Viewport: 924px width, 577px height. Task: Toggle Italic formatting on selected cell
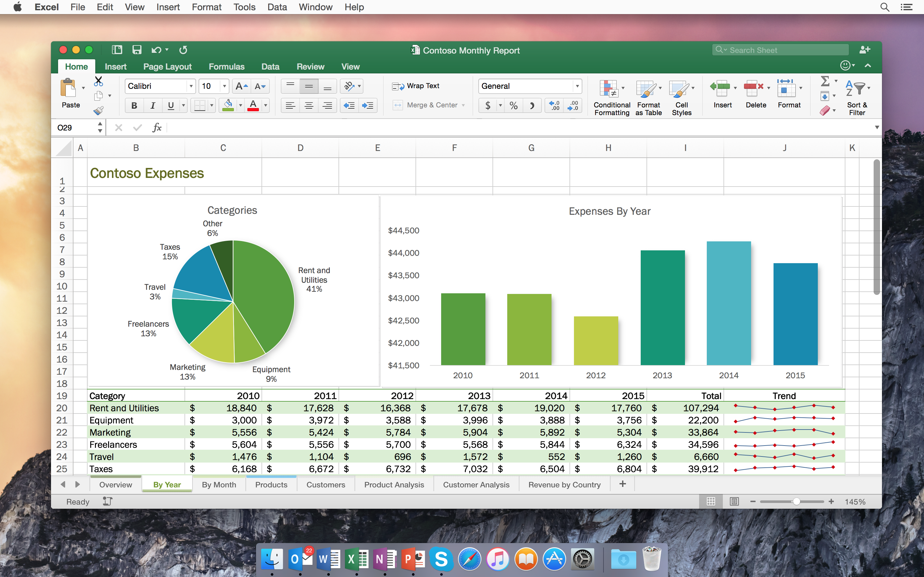(152, 105)
